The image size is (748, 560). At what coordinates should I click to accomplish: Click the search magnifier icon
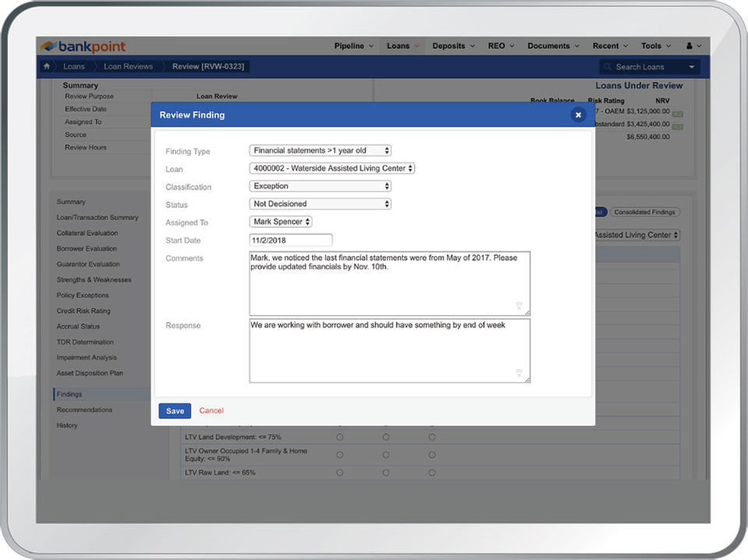coord(607,67)
